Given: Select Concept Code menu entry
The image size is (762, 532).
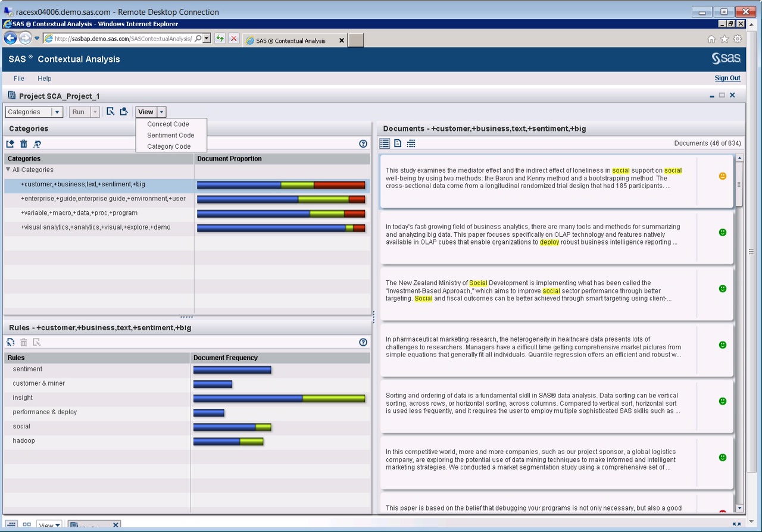Looking at the screenshot, I should click(168, 124).
